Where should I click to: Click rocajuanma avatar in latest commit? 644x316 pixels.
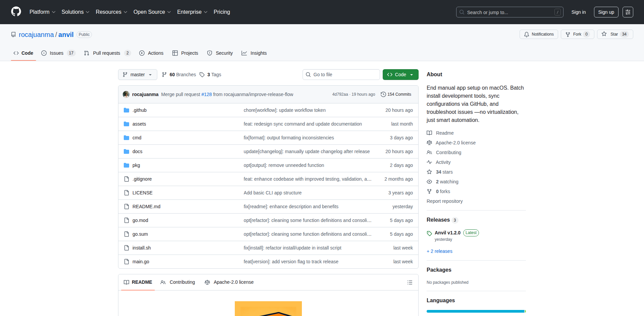pos(126,94)
